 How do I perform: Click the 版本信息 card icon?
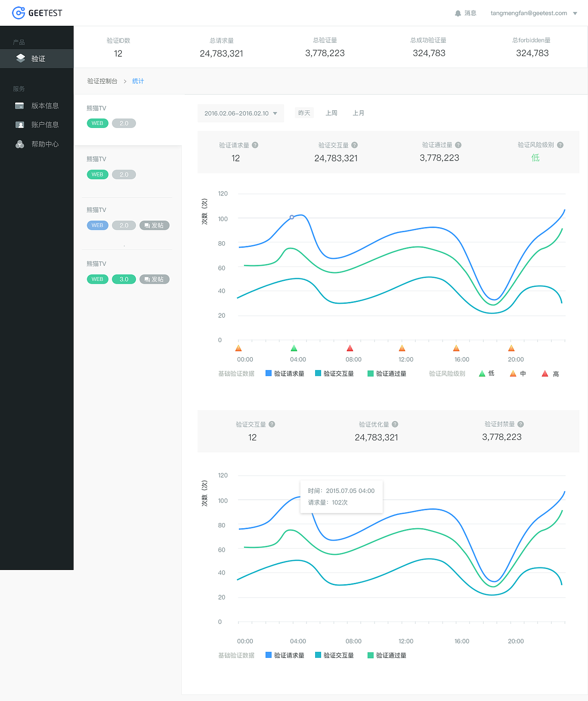coord(19,106)
